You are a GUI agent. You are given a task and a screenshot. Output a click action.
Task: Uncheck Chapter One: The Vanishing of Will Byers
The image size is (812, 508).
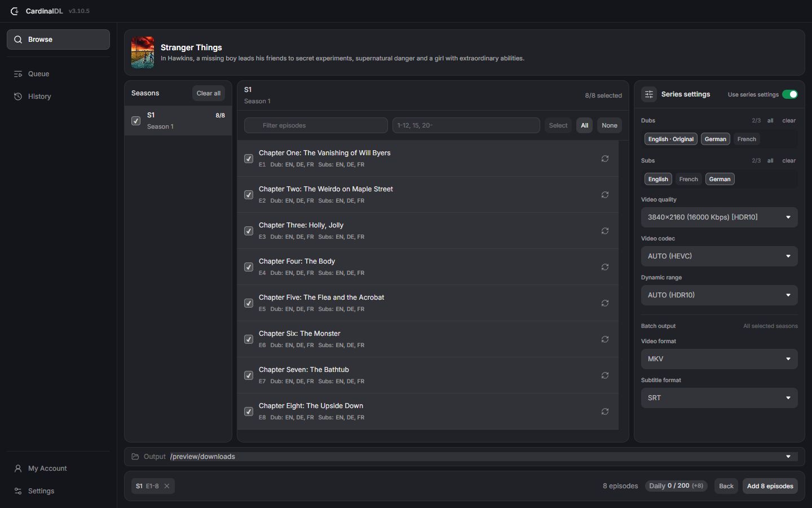[x=249, y=159]
